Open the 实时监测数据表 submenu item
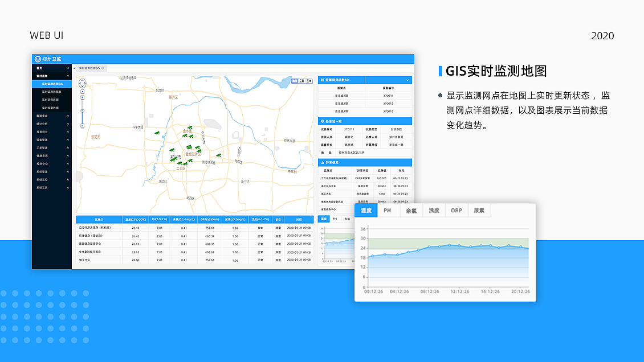The width and height of the screenshot is (644, 362). point(52,92)
